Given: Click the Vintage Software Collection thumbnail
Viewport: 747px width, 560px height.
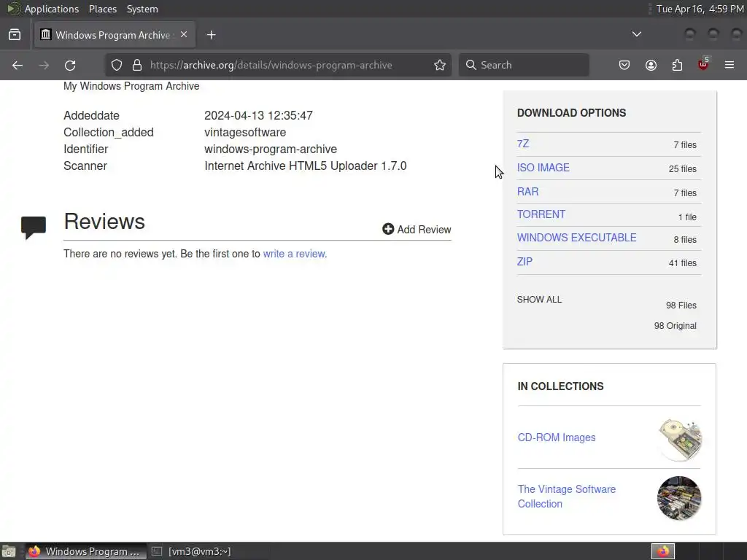Looking at the screenshot, I should (679, 498).
